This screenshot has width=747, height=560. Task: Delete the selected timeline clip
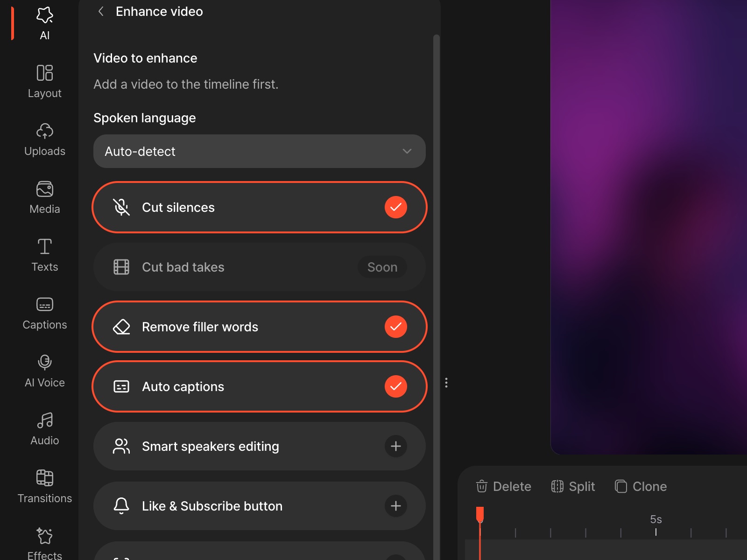(x=503, y=486)
